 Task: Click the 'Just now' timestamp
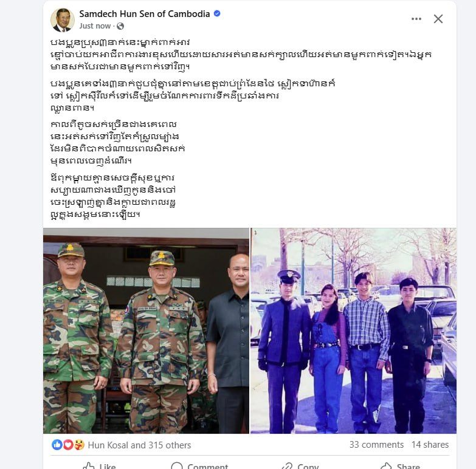point(95,26)
